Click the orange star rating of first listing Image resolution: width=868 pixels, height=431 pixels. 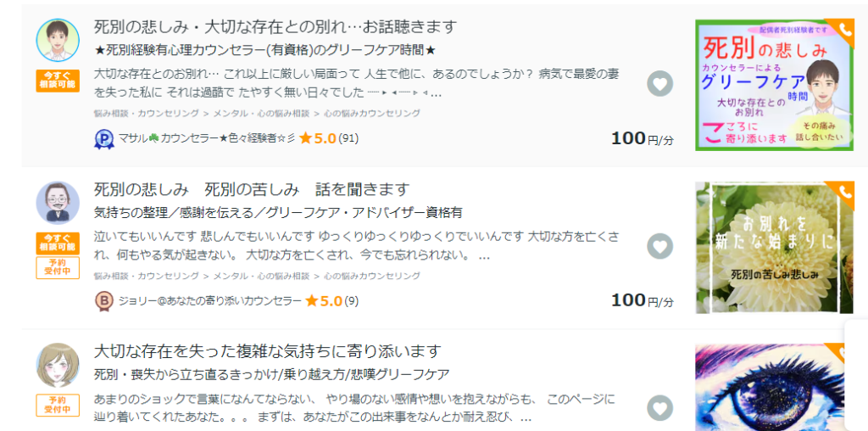click(306, 138)
